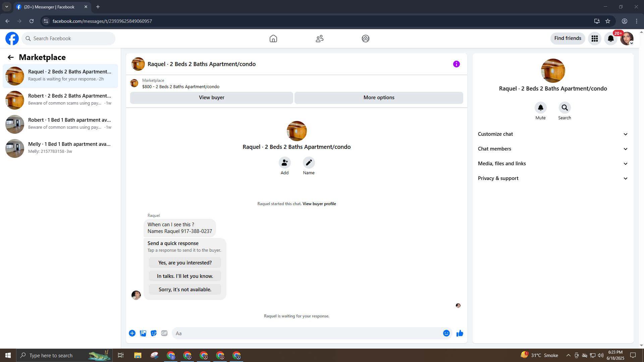Search in conversation using magnifier icon
The image size is (644, 362).
[x=565, y=108]
